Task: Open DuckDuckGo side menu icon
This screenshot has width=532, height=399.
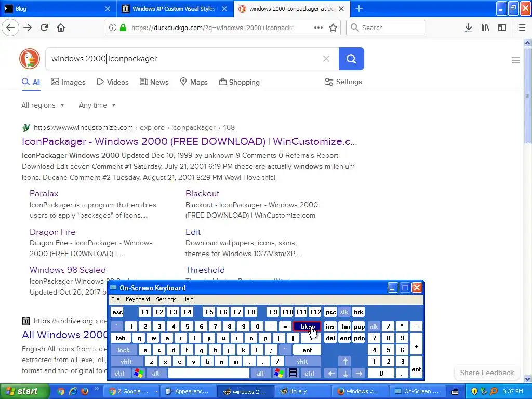Action: (x=515, y=60)
